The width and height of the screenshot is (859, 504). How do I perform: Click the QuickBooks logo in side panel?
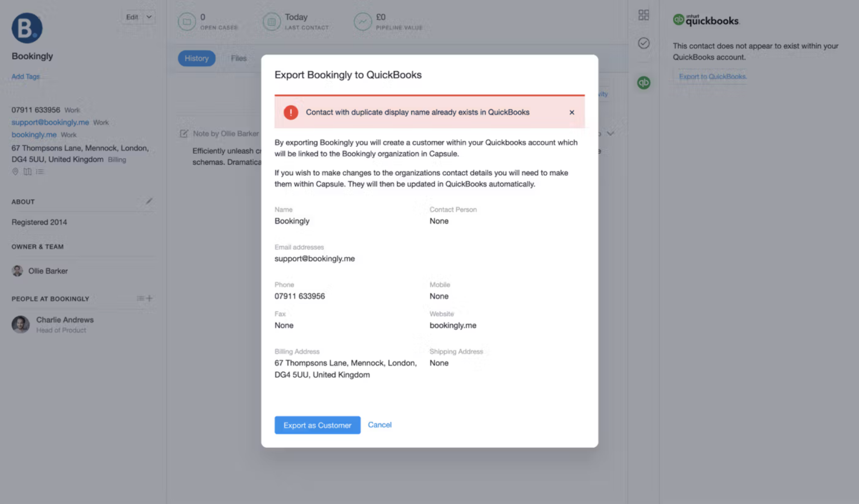(706, 20)
